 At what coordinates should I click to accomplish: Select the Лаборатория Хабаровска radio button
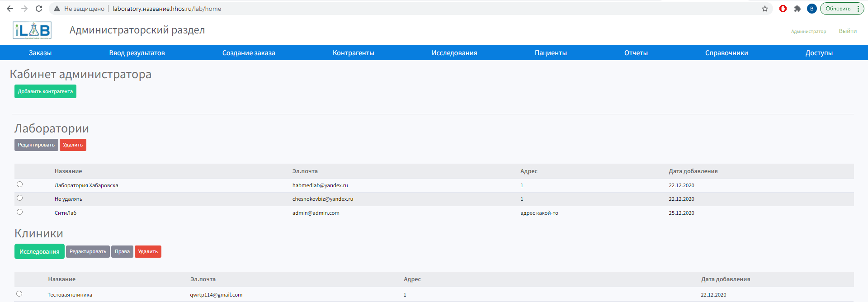[x=19, y=184]
